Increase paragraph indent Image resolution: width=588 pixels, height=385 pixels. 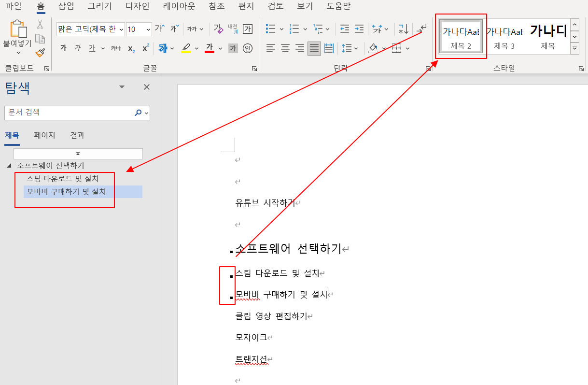click(359, 29)
